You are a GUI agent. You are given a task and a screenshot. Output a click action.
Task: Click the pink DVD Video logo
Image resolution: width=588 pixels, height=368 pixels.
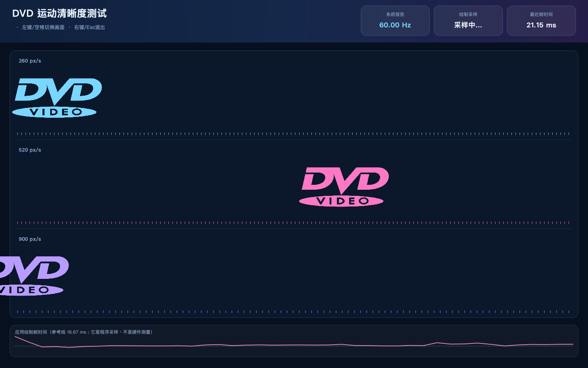344,187
